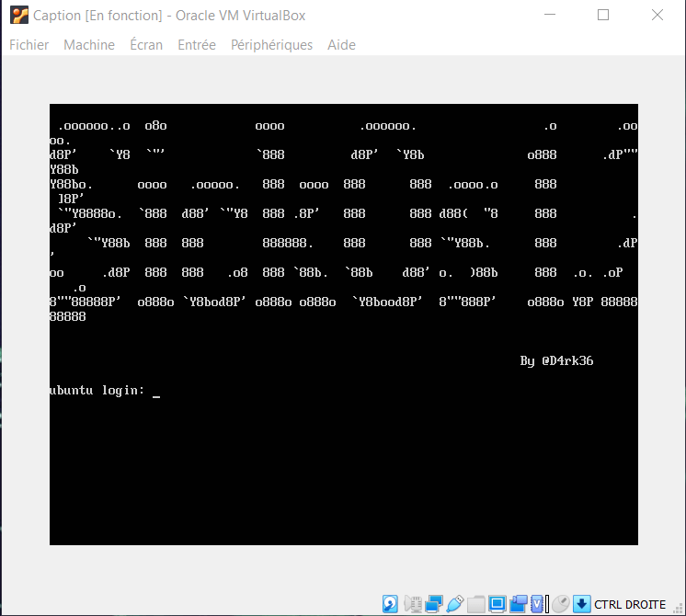The width and height of the screenshot is (686, 616).
Task: Click the audio microphone status icon
Action: (413, 604)
